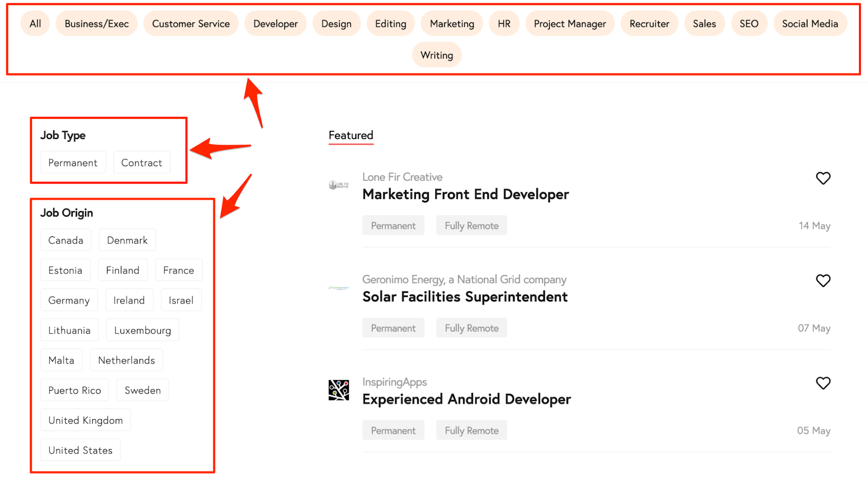868x492 pixels.
Task: Select the Writing category pill
Action: 436,55
